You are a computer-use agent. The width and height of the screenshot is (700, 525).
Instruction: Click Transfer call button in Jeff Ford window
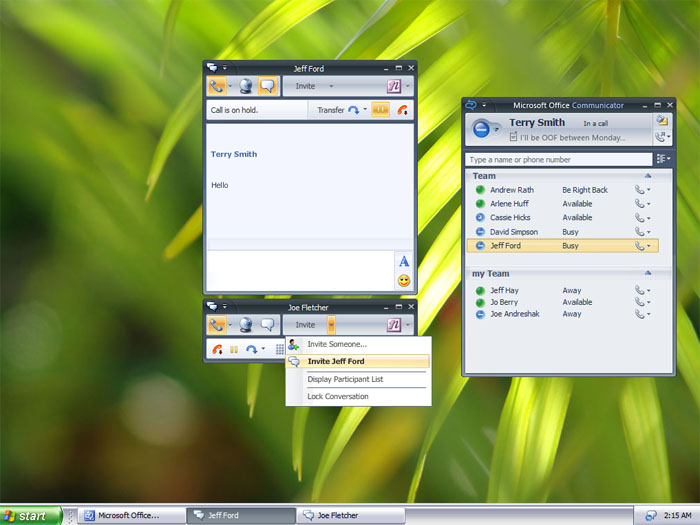coord(338,110)
